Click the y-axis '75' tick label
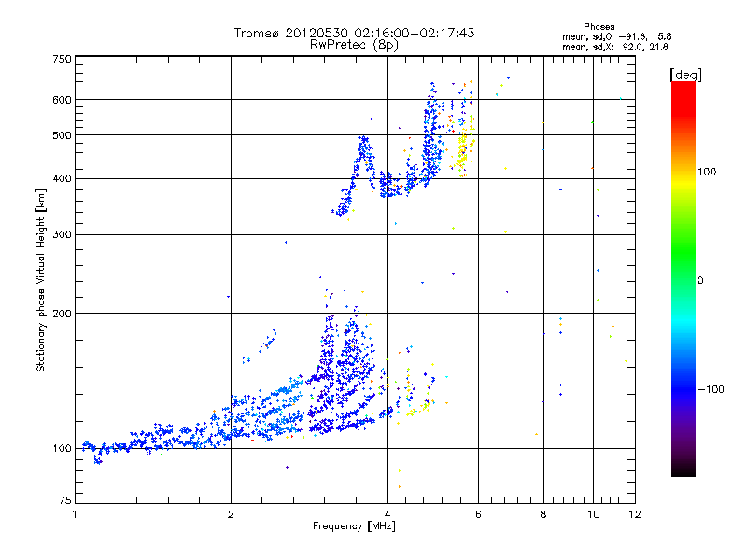This screenshot has height=560, width=747. click(x=65, y=500)
